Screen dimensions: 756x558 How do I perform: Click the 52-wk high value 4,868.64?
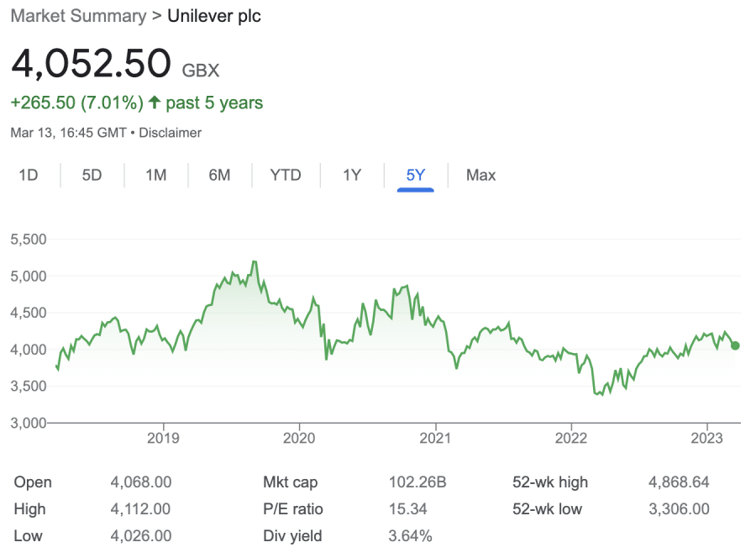[x=679, y=482]
